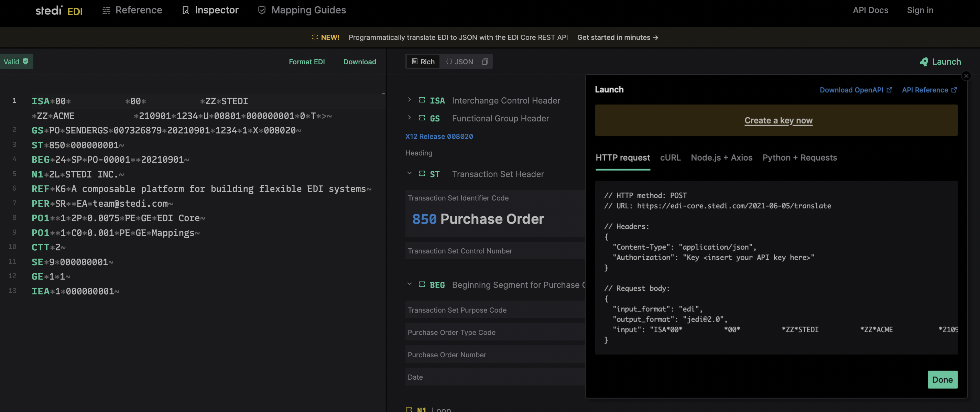Click the Mapping Guides shield icon
Viewport: 980px width, 412px height.
point(262,10)
